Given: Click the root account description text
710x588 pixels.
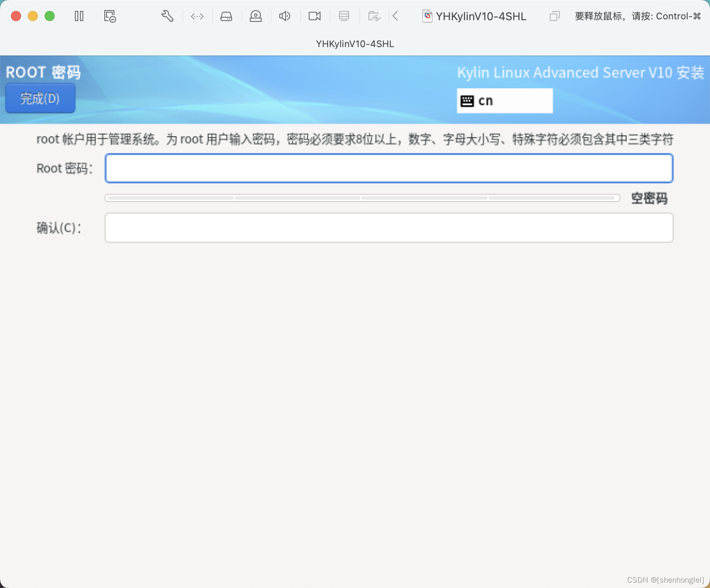Looking at the screenshot, I should click(355, 139).
